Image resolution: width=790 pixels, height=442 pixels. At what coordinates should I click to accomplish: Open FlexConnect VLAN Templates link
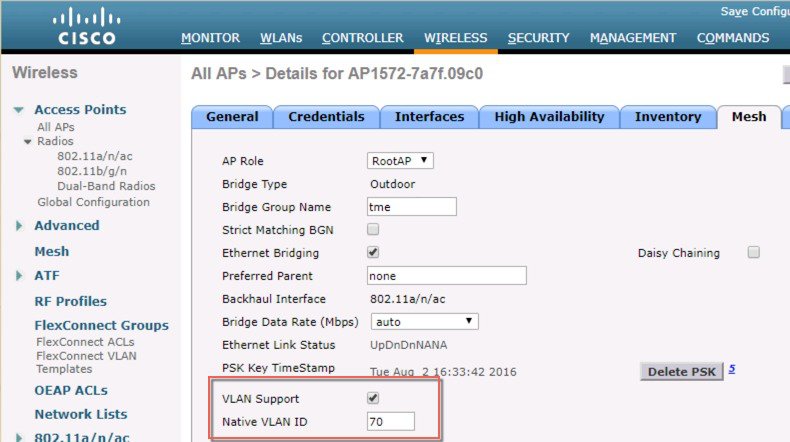(x=86, y=362)
